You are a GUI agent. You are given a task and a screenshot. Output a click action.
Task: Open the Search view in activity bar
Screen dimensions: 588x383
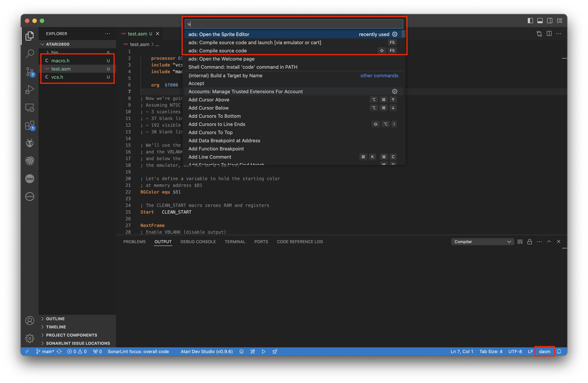30,53
